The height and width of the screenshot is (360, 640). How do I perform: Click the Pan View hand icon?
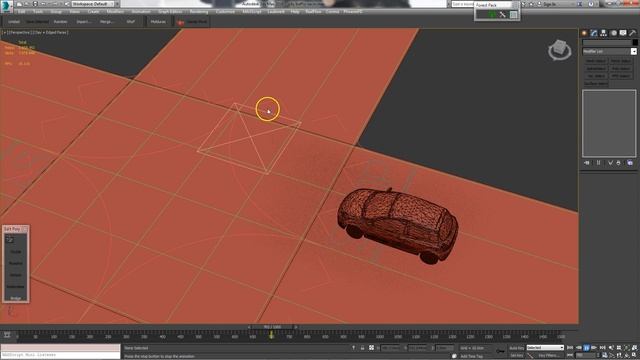(619, 356)
